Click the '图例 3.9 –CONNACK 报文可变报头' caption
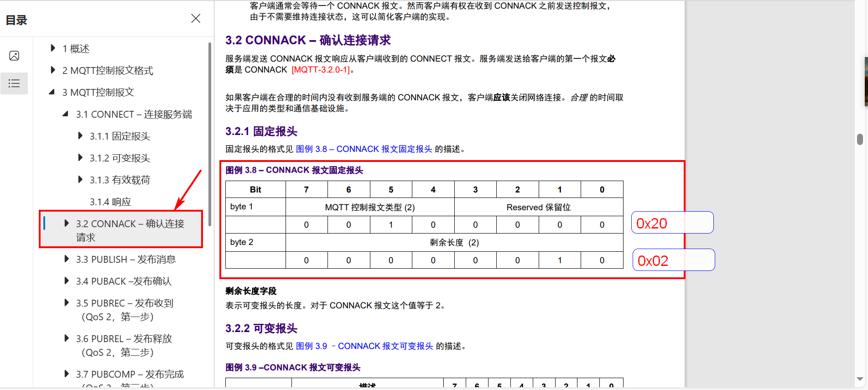868x390 pixels. pyautogui.click(x=293, y=368)
